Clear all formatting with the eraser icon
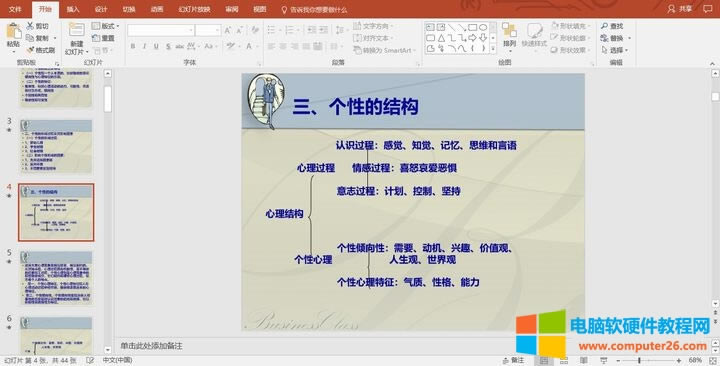720x366 pixels. [255, 30]
